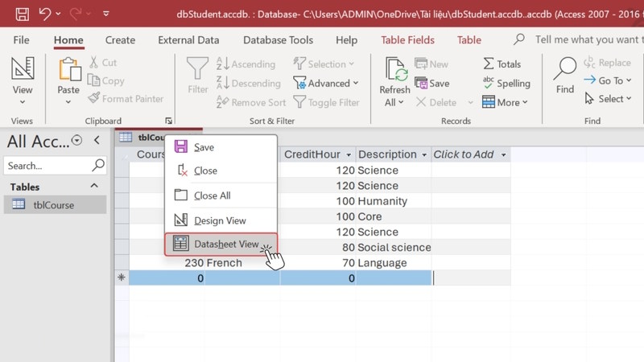Viewport: 644px width, 362px height.
Task: Click the Undo arrow icon
Action: tap(45, 14)
